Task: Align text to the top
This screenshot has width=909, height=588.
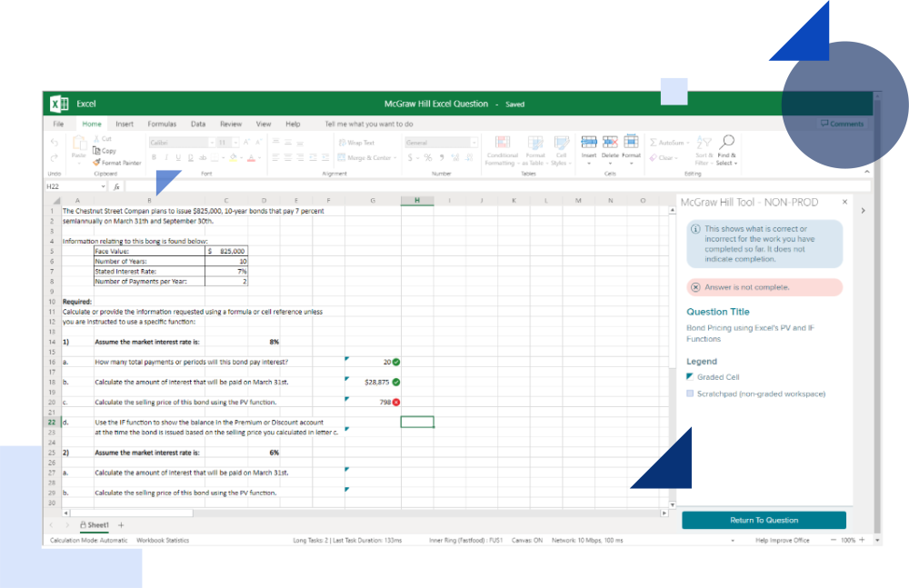Action: [x=276, y=142]
